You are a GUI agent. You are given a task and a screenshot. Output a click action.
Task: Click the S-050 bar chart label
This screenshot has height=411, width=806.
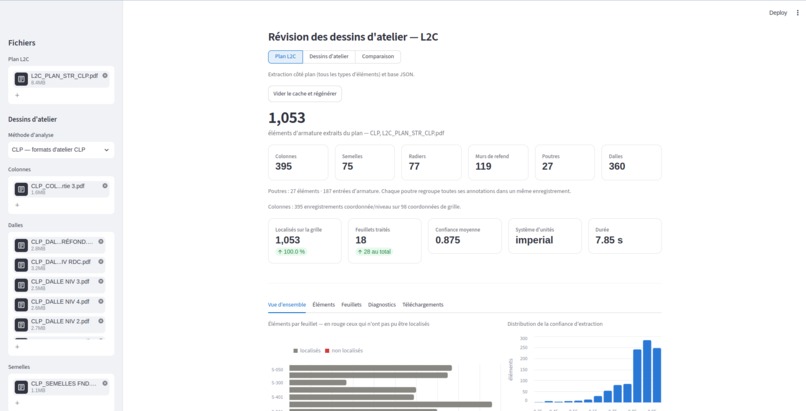[x=277, y=369]
